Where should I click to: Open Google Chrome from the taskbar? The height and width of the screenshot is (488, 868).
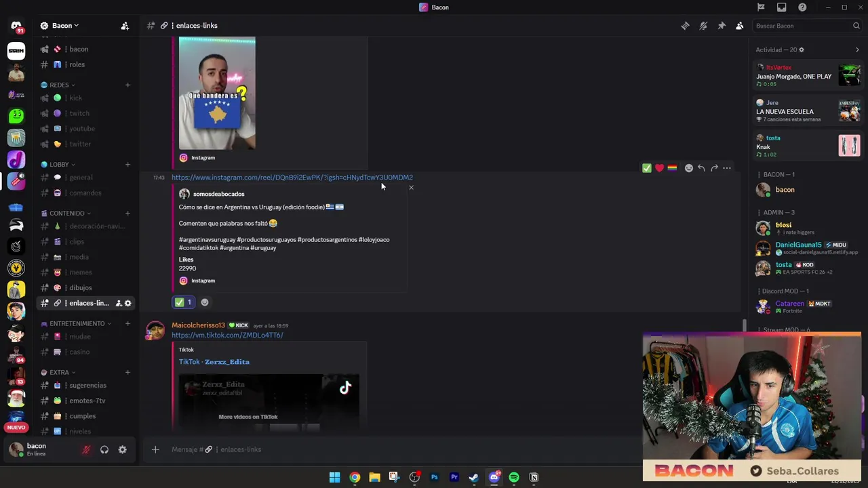point(355,477)
